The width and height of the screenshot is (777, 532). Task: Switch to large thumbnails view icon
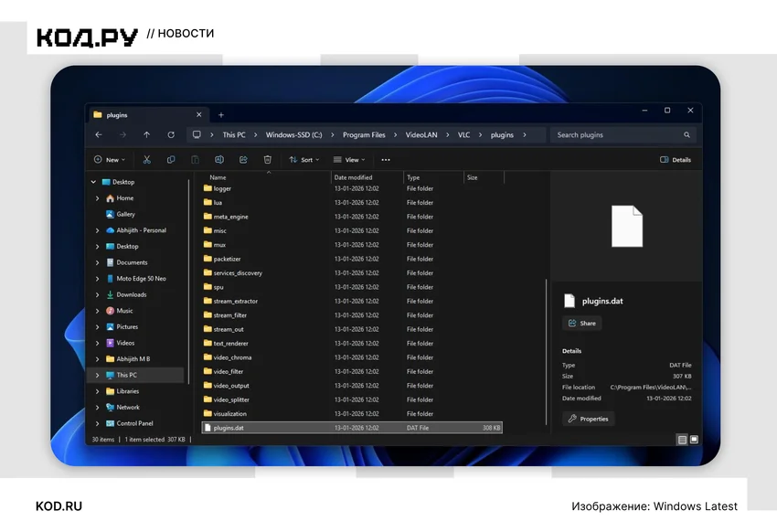[694, 440]
